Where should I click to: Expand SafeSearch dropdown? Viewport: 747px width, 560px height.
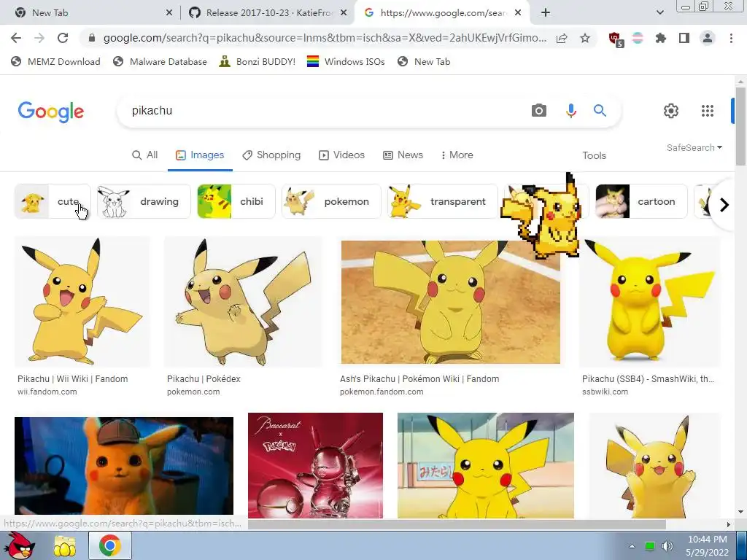coord(694,147)
